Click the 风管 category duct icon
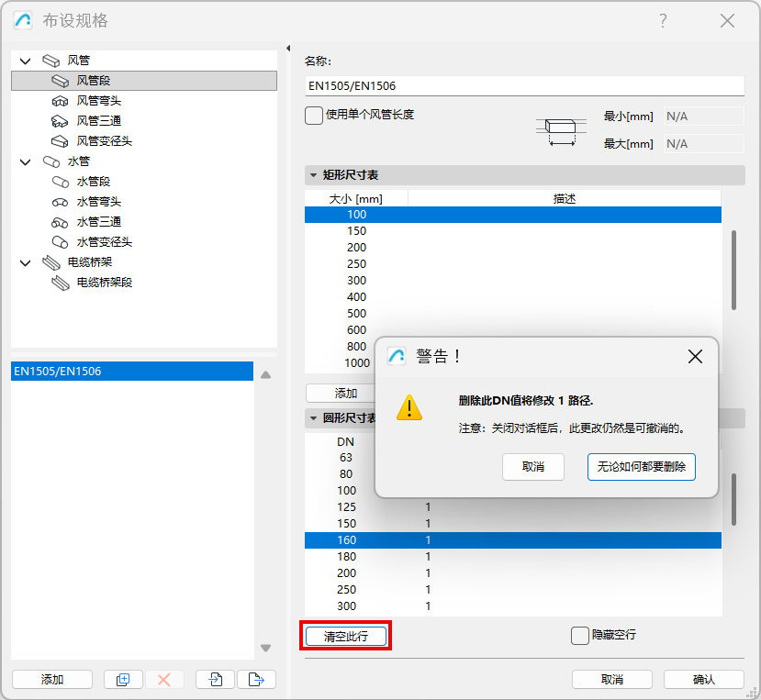761x700 pixels. (x=51, y=61)
